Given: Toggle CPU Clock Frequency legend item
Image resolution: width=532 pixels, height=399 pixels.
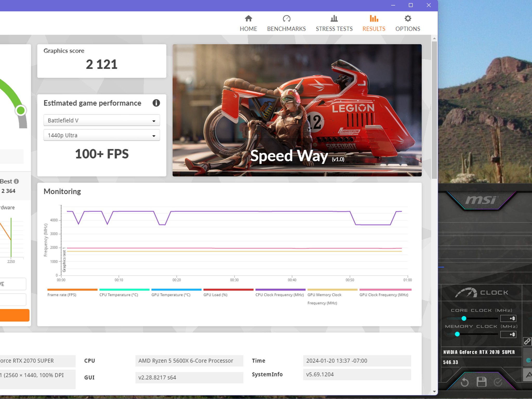Looking at the screenshot, I should click(280, 292).
